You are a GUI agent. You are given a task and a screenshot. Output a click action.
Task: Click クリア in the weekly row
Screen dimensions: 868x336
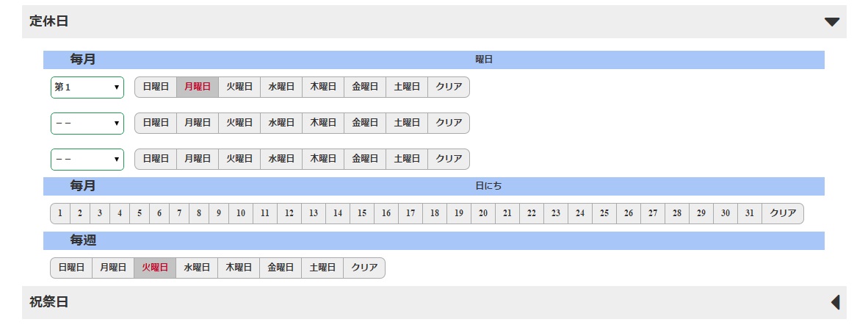click(364, 268)
